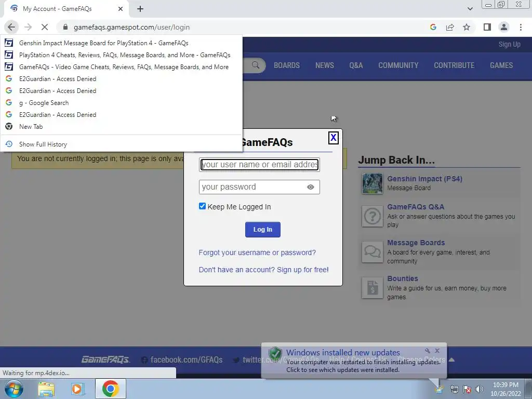Screen dimensions: 532x399
Task: Click the Sign Up link
Action: pos(509,45)
